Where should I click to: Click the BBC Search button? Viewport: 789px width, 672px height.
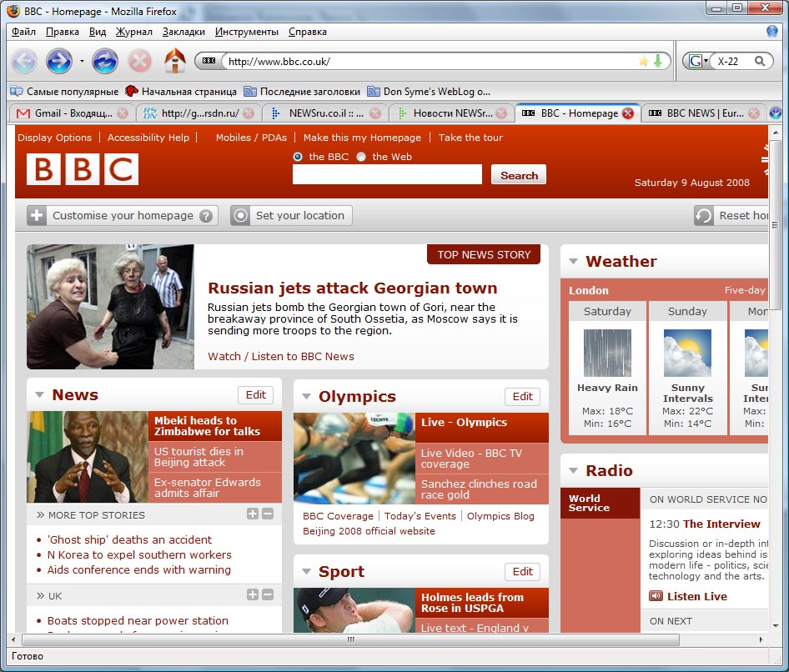tap(519, 175)
